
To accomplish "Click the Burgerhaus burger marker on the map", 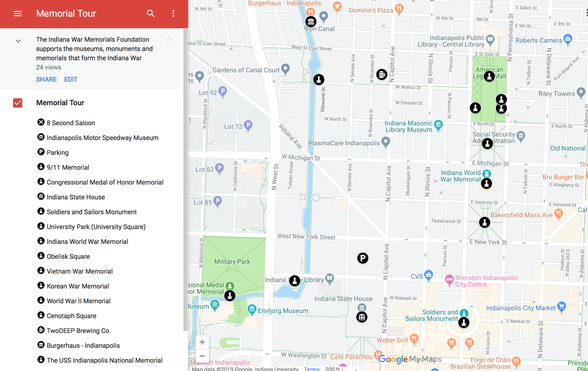I will [311, 22].
